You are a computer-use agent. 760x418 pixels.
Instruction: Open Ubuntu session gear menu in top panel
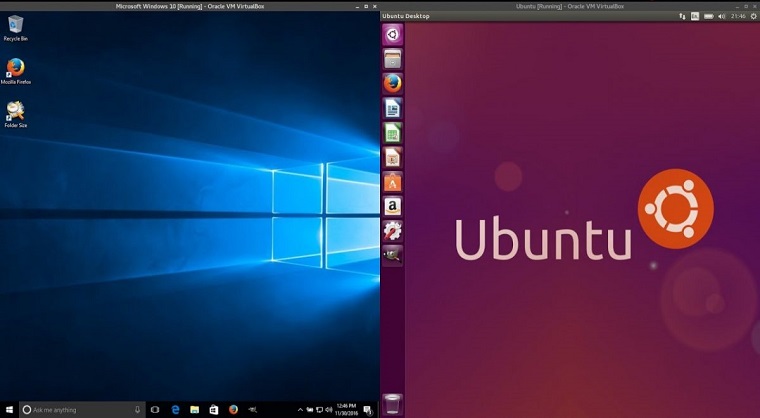click(754, 16)
